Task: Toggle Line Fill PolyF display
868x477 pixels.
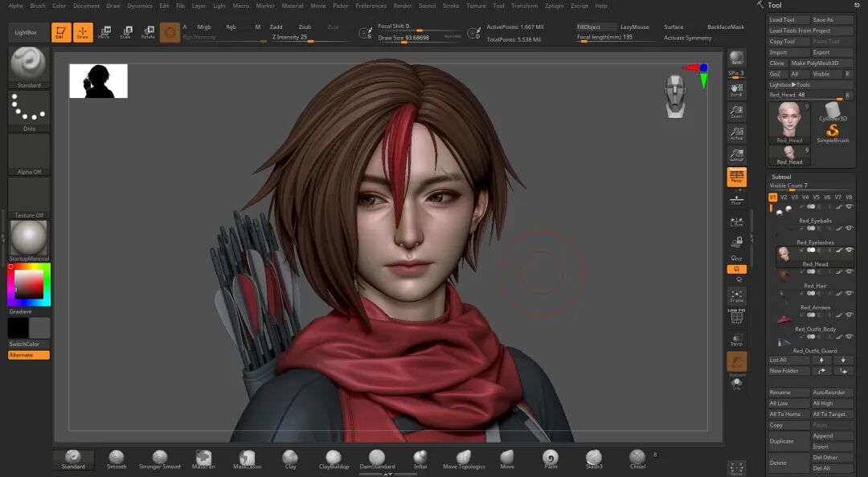Action: click(x=736, y=316)
